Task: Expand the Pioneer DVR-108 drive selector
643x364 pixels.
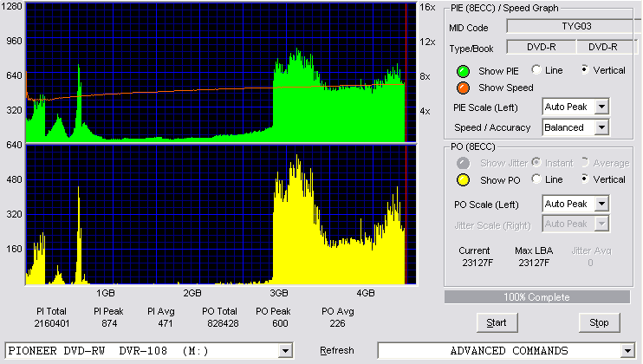Action: [285, 351]
